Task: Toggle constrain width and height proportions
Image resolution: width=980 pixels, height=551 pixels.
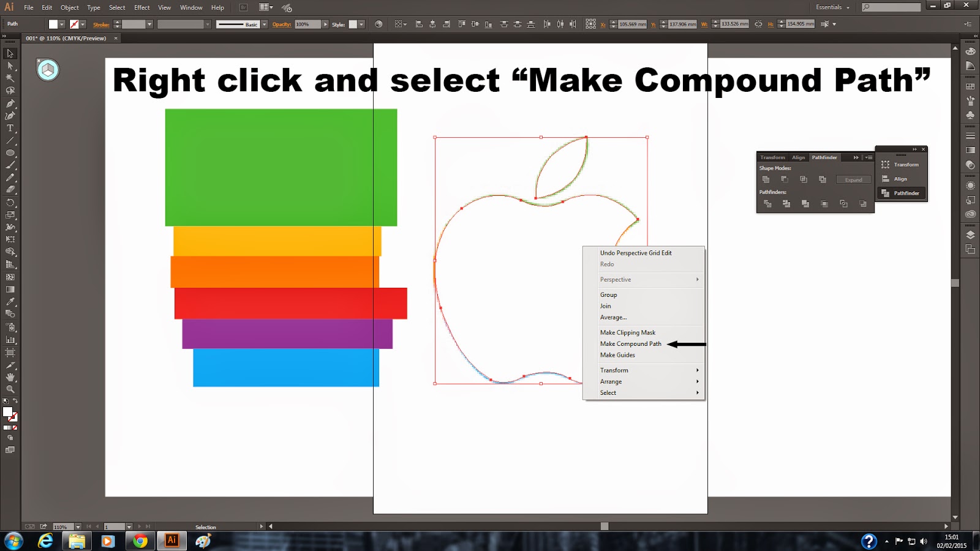Action: pyautogui.click(x=758, y=24)
